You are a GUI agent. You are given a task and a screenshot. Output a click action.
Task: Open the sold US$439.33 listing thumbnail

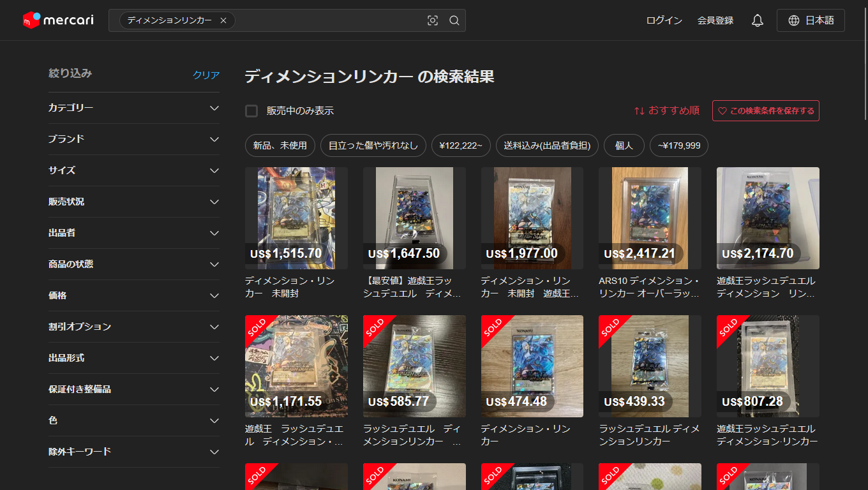tap(650, 366)
